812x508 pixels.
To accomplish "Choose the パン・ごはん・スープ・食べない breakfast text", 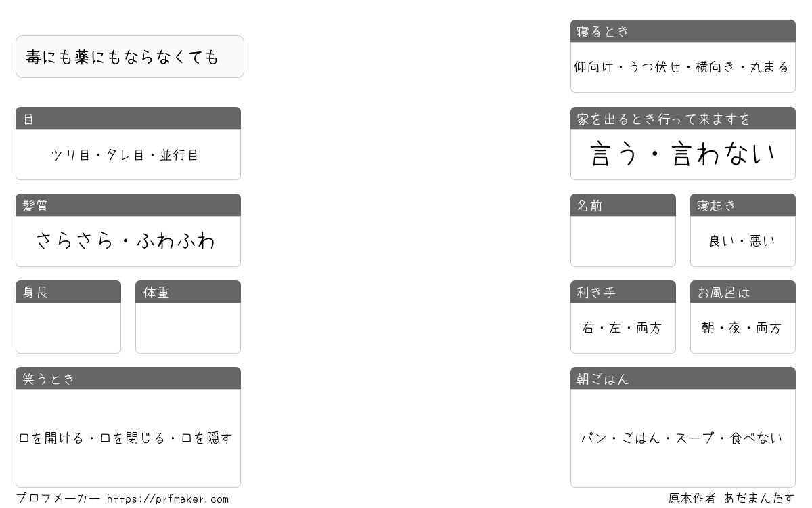I will click(682, 438).
